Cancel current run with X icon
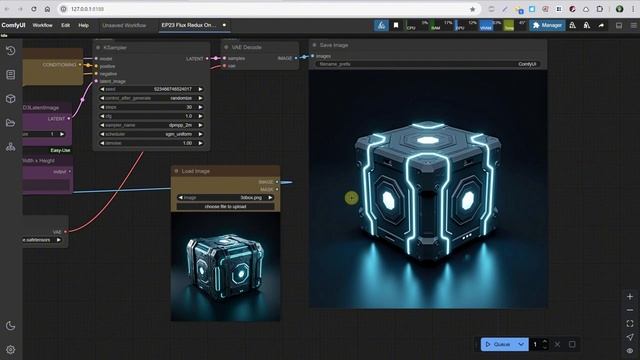 pos(558,344)
